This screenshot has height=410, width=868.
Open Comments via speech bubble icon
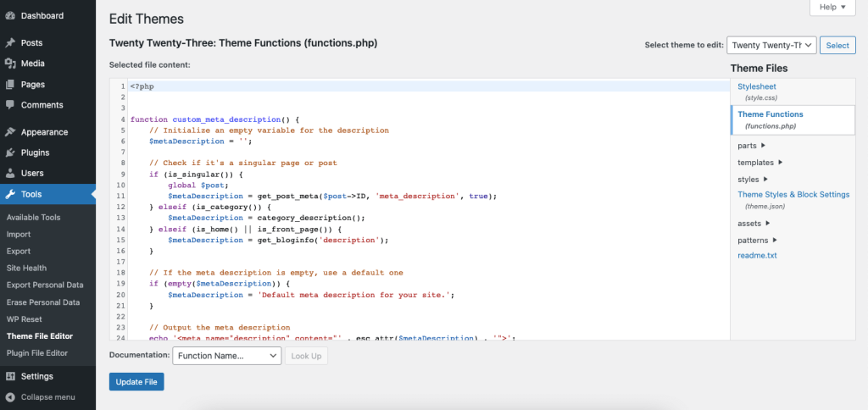coord(10,105)
